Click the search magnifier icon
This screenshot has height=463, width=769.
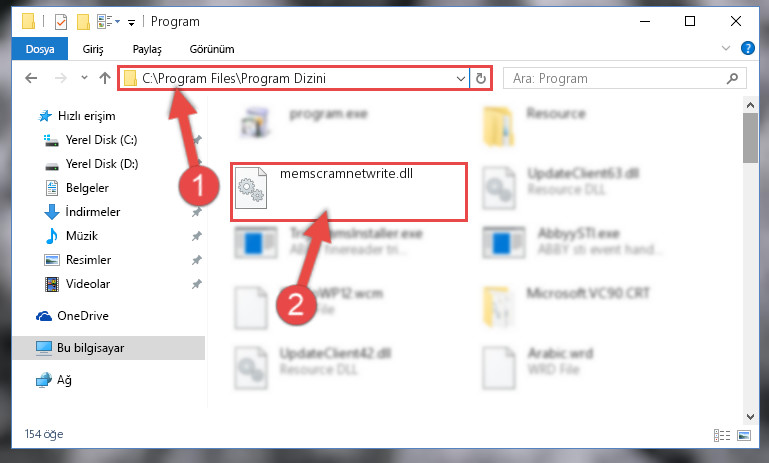tap(732, 78)
